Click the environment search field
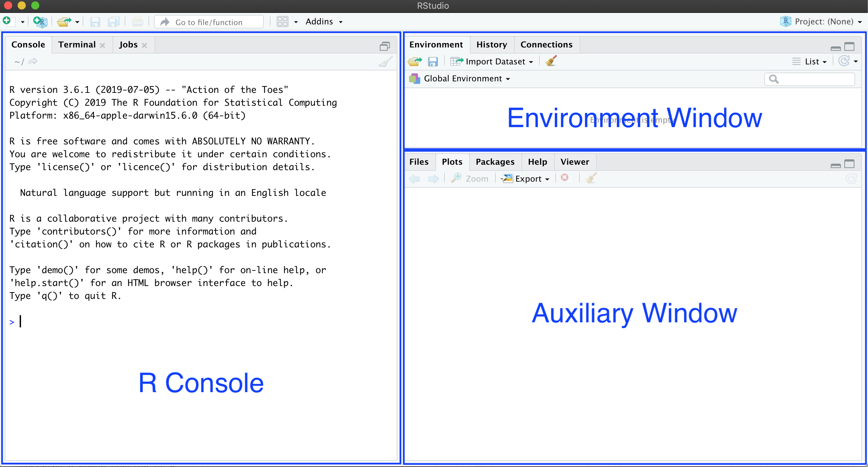The height and width of the screenshot is (467, 868). (x=810, y=79)
